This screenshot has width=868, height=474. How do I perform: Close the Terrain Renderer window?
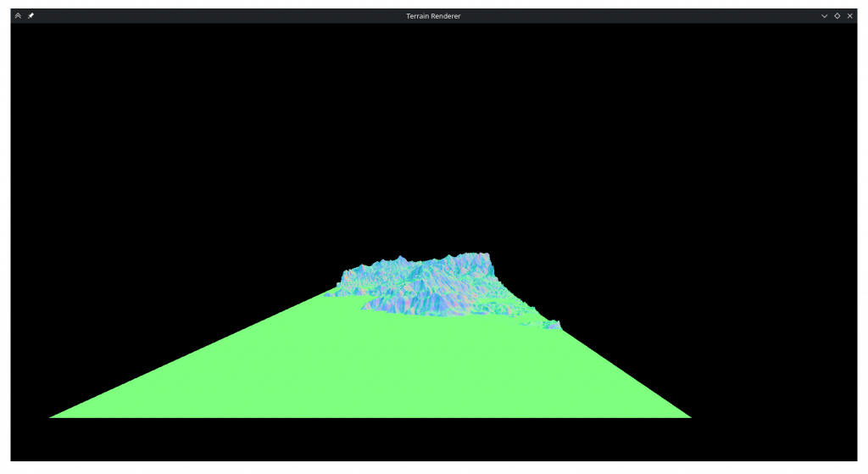pyautogui.click(x=849, y=16)
